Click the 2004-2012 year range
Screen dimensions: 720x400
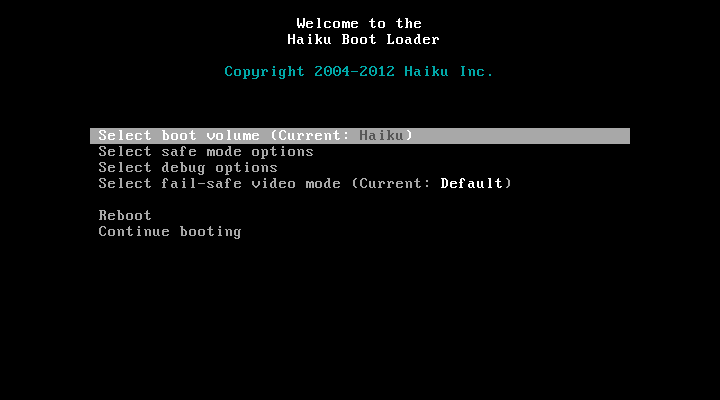354,72
